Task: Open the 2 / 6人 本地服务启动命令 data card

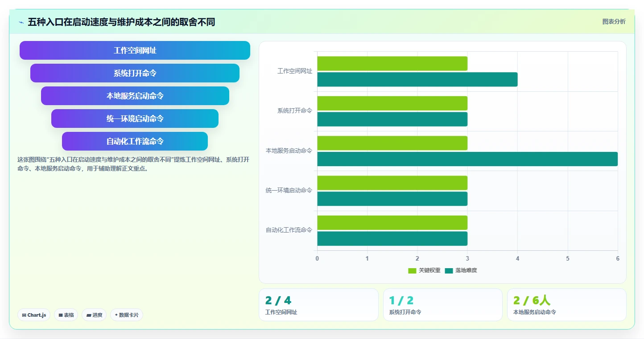Action: (566, 305)
